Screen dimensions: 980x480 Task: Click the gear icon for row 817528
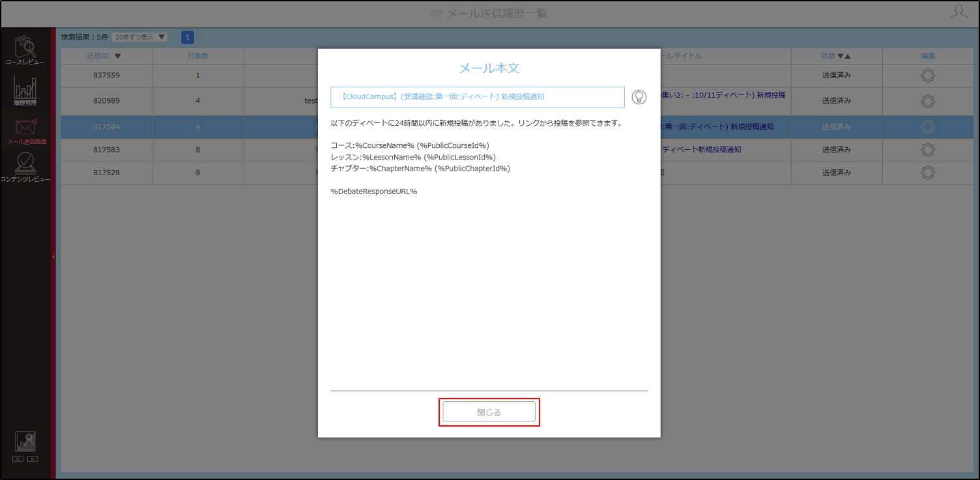pos(928,173)
